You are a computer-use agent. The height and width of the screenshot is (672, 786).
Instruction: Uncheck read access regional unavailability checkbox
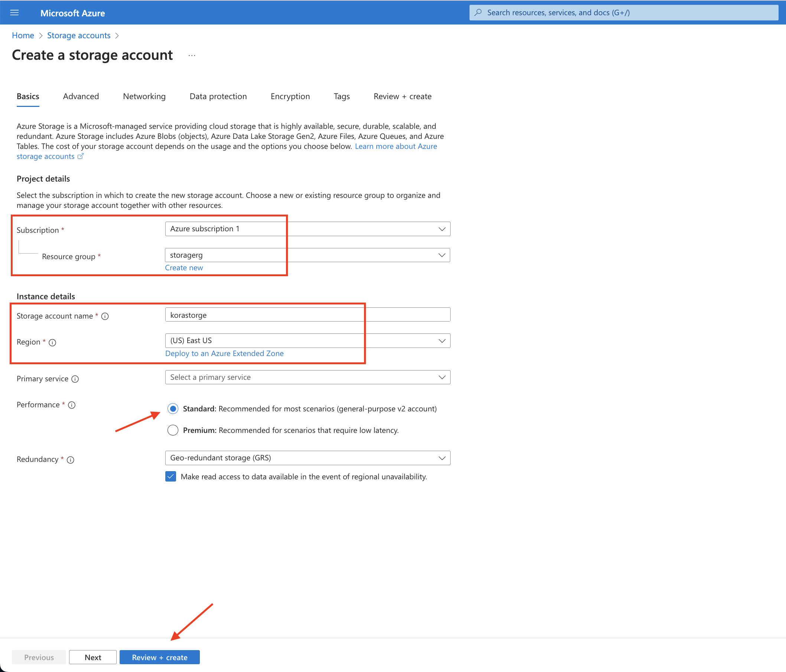(171, 477)
